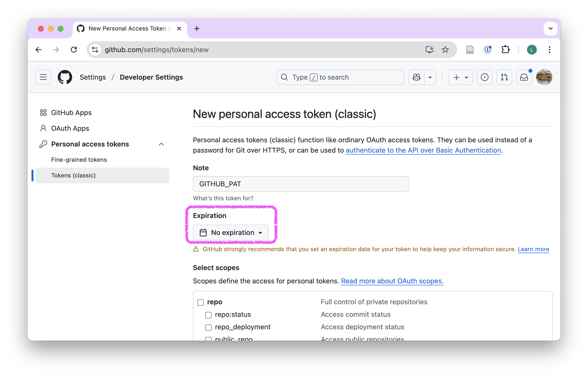Check the repo_deployment scope

[208, 327]
